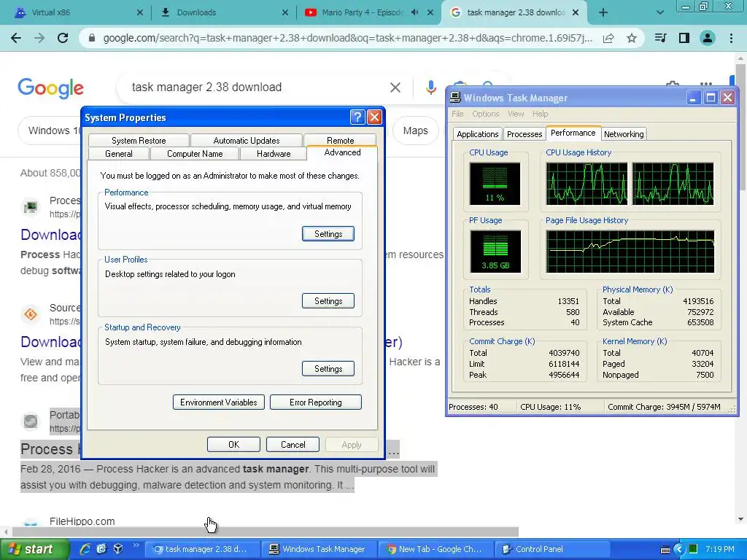Click the System Properties help question-mark button
The height and width of the screenshot is (560, 747).
(x=357, y=117)
